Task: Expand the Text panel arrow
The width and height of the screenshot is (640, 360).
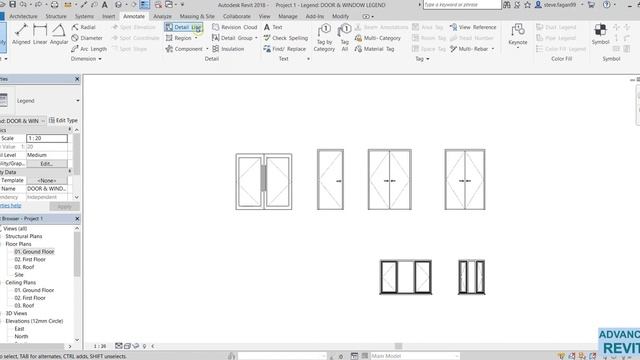Action: pyautogui.click(x=308, y=59)
